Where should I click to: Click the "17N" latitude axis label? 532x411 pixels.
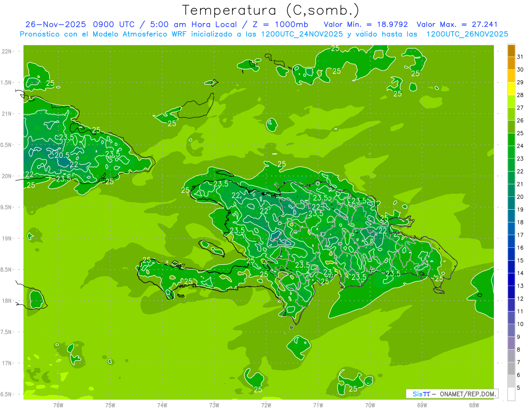7,363
